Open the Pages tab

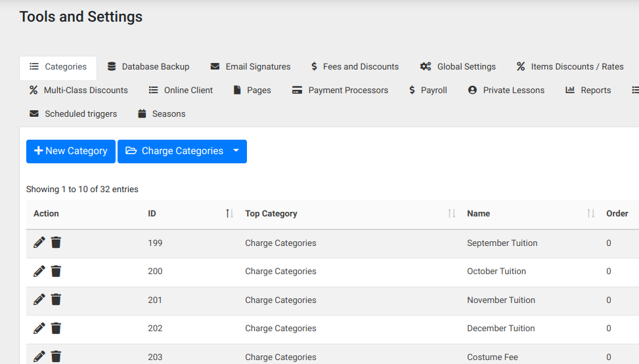pos(252,91)
